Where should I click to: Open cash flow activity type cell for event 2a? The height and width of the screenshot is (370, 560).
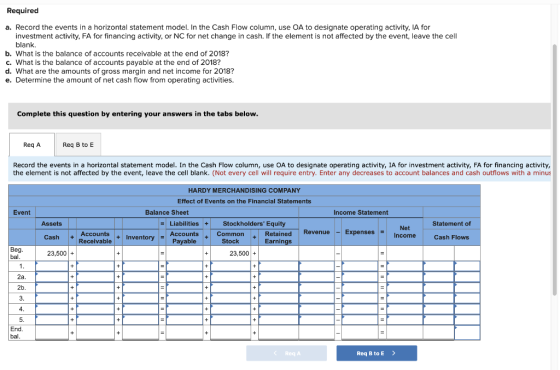pyautogui.click(x=467, y=277)
